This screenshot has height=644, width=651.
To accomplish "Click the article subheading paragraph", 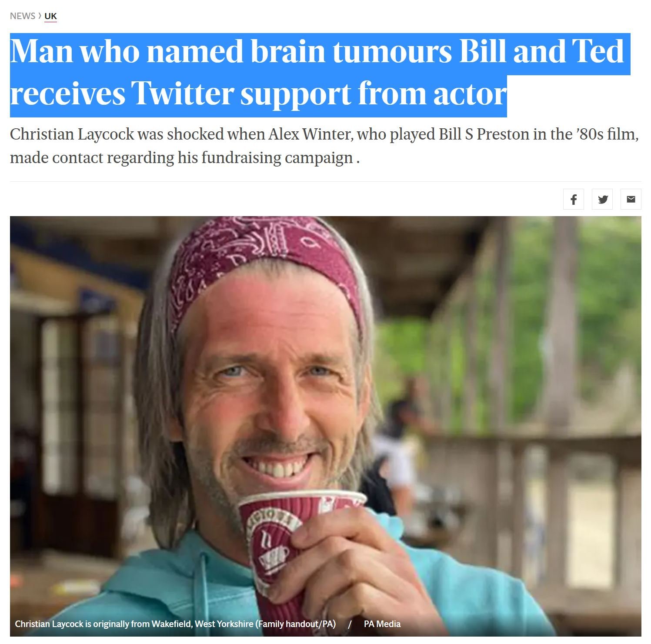I will pyautogui.click(x=324, y=146).
